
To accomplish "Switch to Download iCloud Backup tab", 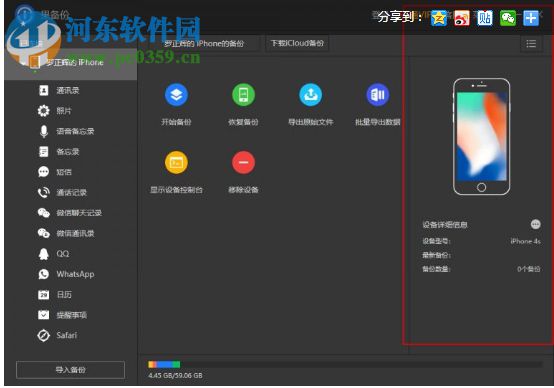I will [x=297, y=43].
